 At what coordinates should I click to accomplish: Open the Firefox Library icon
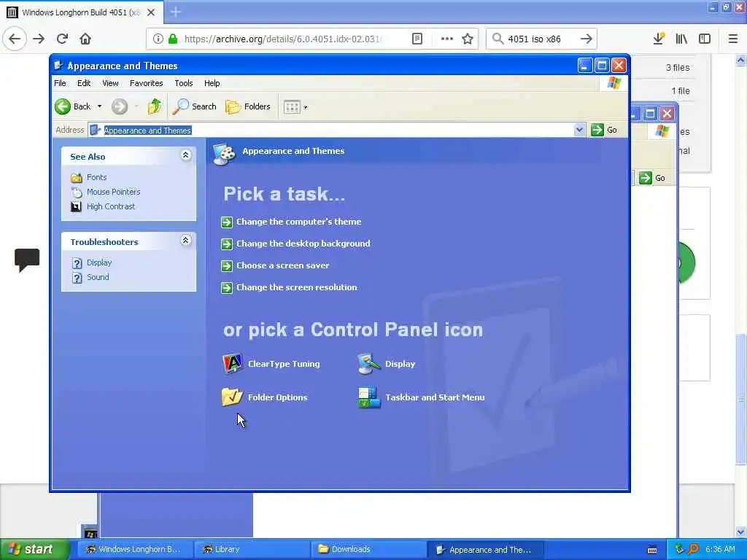pyautogui.click(x=681, y=39)
